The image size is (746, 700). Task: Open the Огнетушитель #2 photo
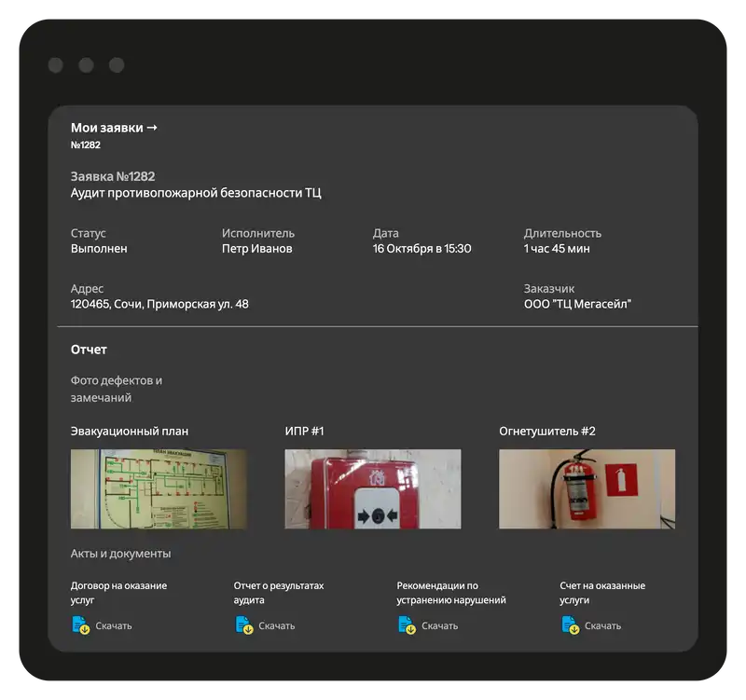tap(587, 488)
